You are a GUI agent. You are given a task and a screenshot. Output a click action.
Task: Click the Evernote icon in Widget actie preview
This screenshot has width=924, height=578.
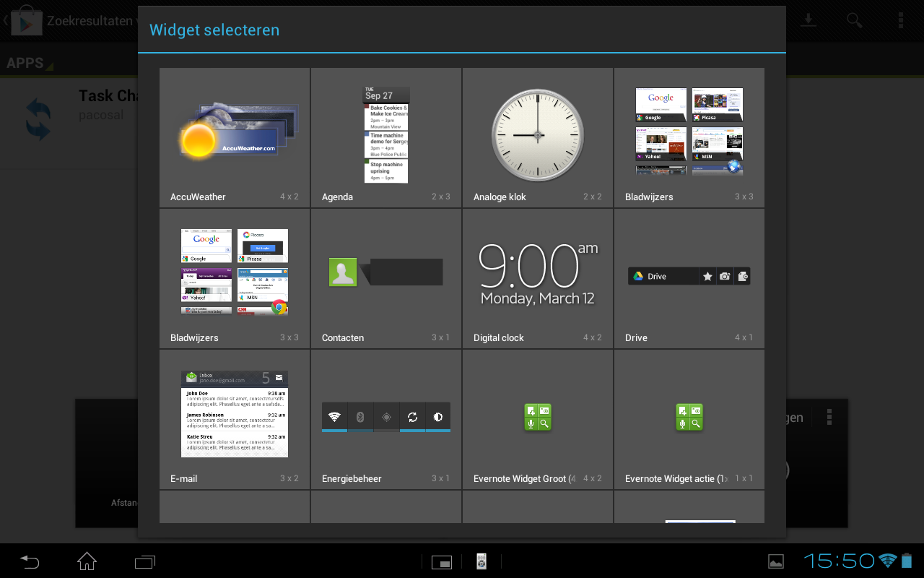coord(689,417)
